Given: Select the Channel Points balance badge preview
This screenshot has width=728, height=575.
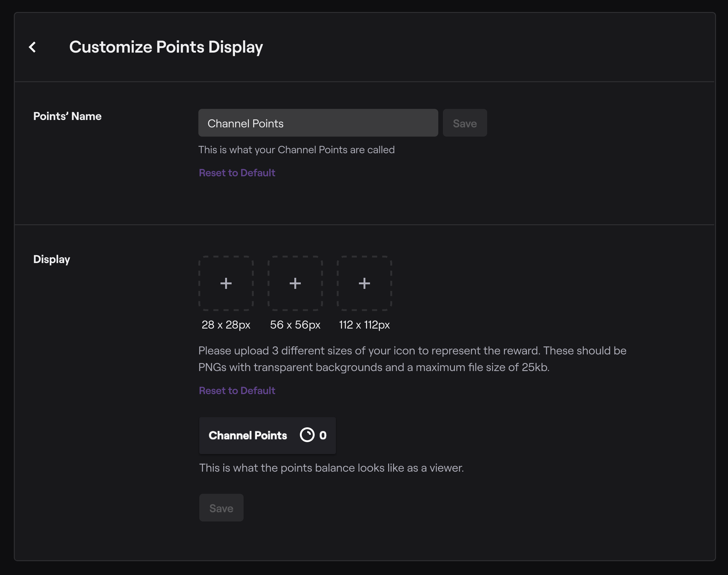Looking at the screenshot, I should tap(267, 436).
